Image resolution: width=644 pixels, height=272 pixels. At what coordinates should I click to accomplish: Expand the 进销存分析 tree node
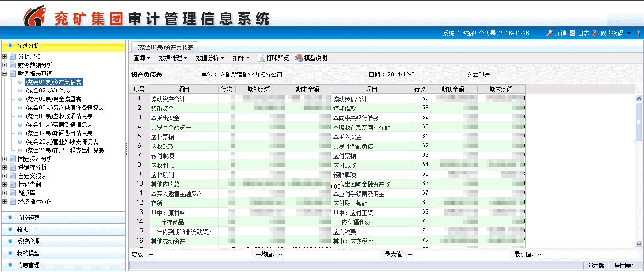tap(5, 167)
